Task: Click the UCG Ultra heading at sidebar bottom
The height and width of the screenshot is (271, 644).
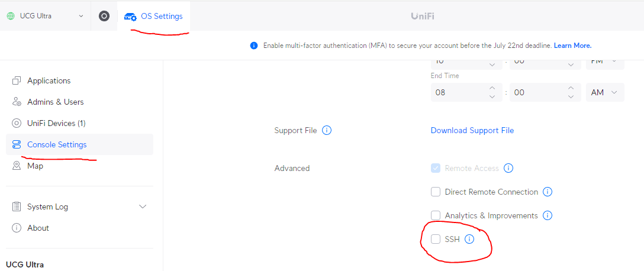Action: pos(25,264)
